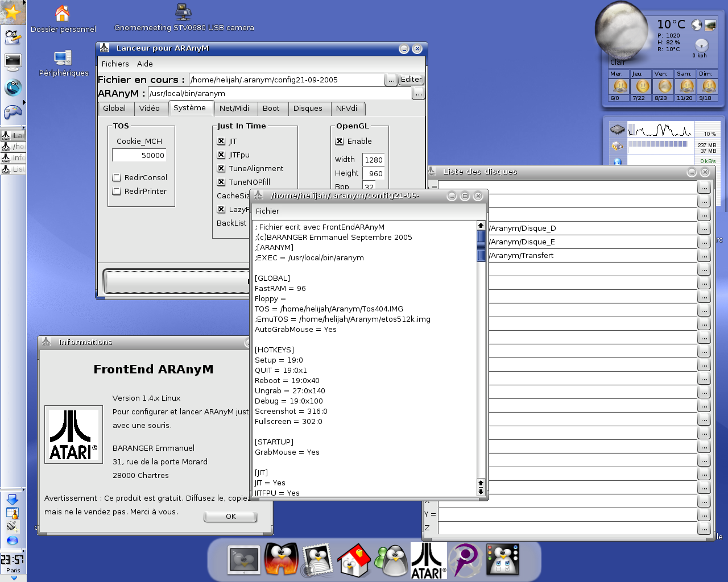
Task: Click OK in the Informations window
Action: 230,517
